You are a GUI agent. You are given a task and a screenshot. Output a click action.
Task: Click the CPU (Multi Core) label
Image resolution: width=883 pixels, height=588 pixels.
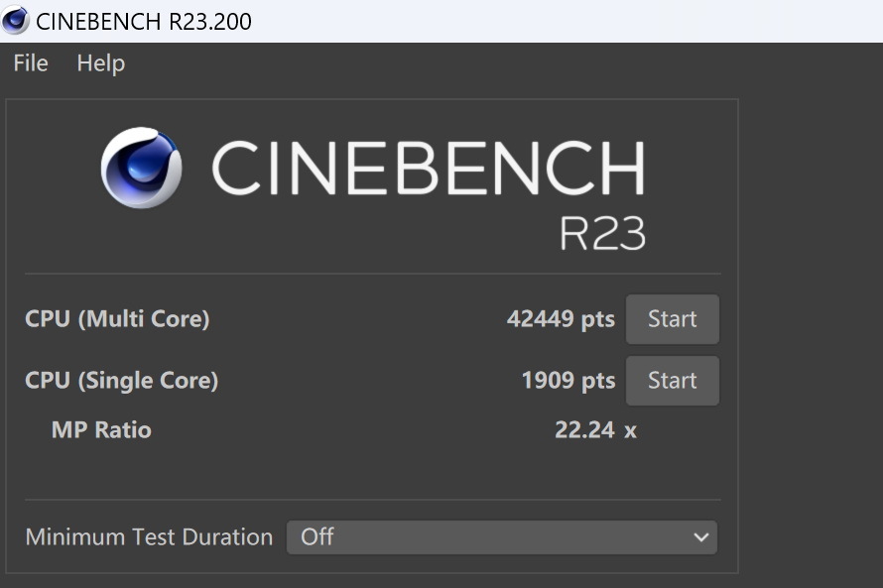117,319
